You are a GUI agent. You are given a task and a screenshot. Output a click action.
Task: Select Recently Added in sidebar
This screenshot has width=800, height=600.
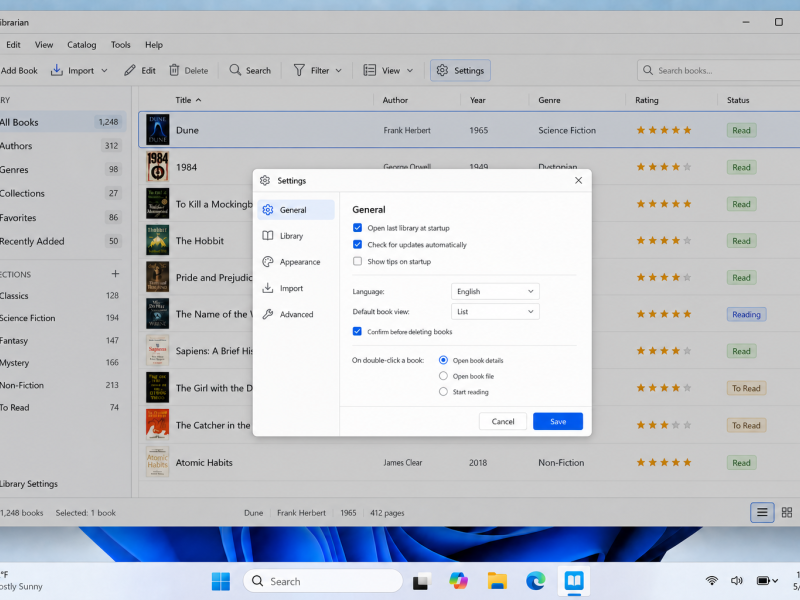tap(61, 241)
